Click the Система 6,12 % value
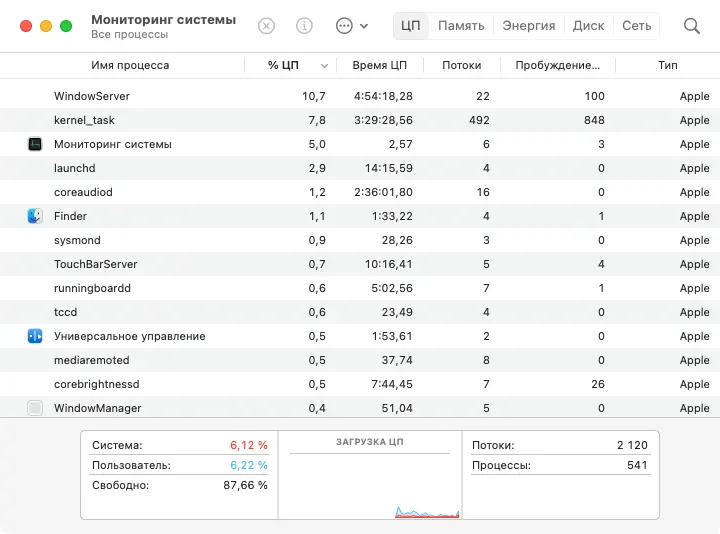 pyautogui.click(x=248, y=445)
